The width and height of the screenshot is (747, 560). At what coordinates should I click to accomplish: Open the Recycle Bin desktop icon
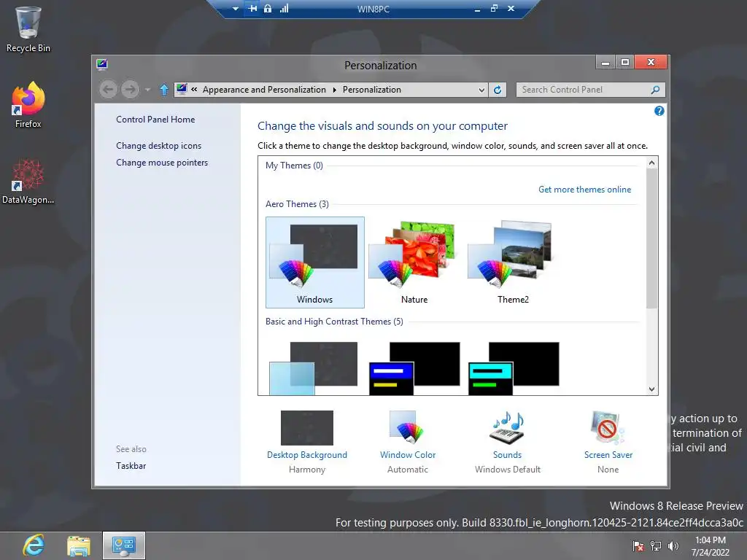(28, 29)
